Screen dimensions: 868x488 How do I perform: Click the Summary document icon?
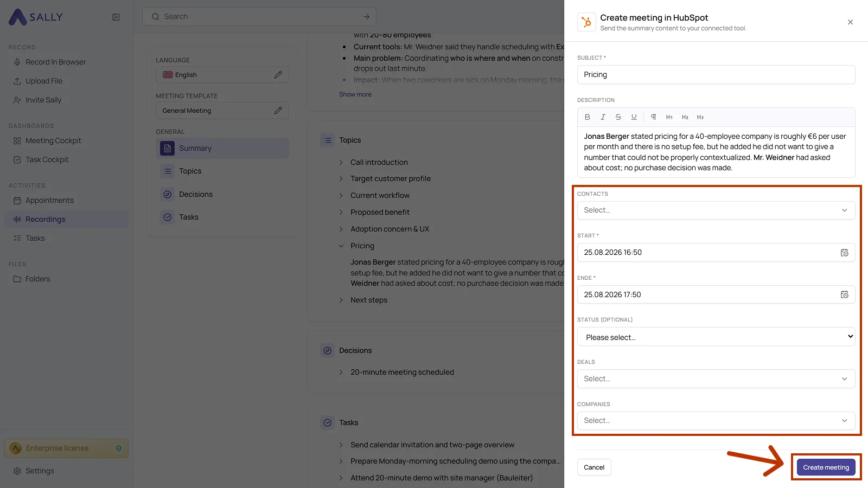pos(168,148)
